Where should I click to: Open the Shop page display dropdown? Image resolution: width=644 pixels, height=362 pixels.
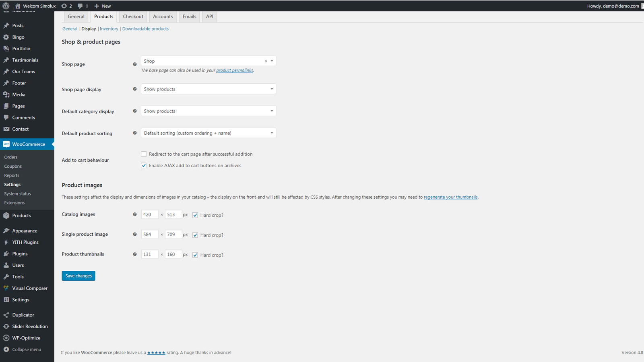[x=208, y=89]
